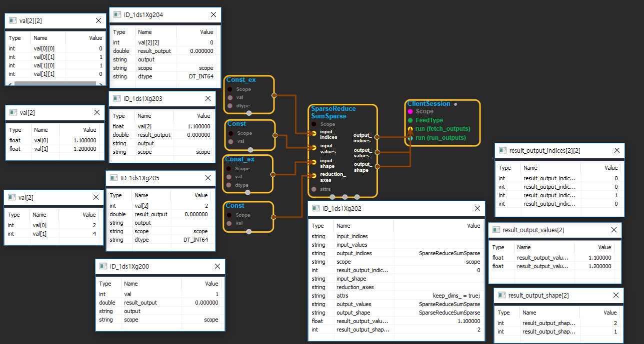Click the input_values input port

pyautogui.click(x=313, y=147)
